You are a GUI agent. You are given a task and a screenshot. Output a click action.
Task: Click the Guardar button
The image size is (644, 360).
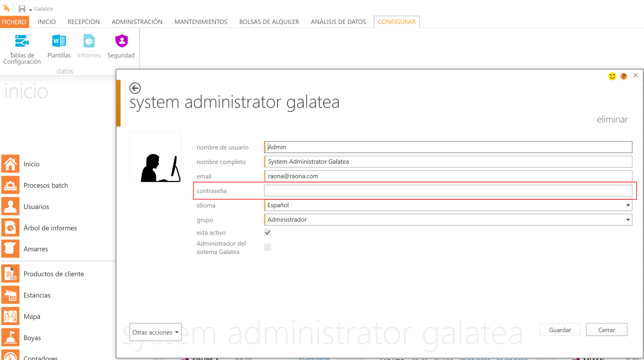pos(560,330)
